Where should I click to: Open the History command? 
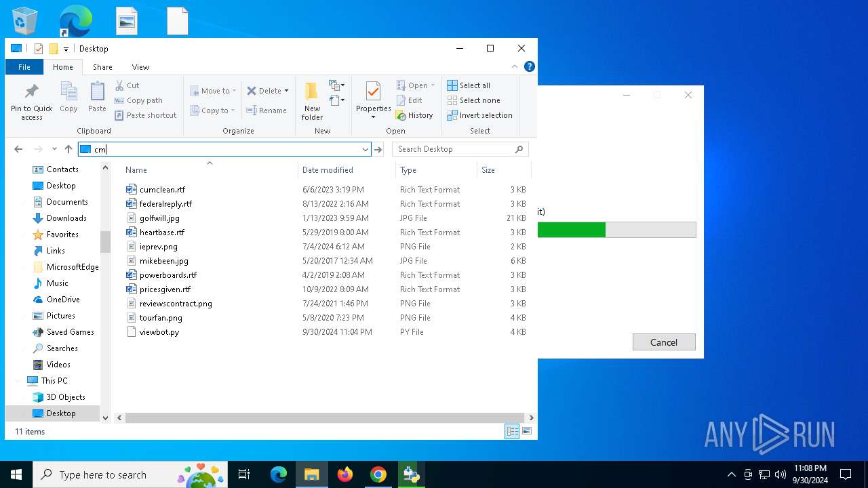tap(414, 115)
